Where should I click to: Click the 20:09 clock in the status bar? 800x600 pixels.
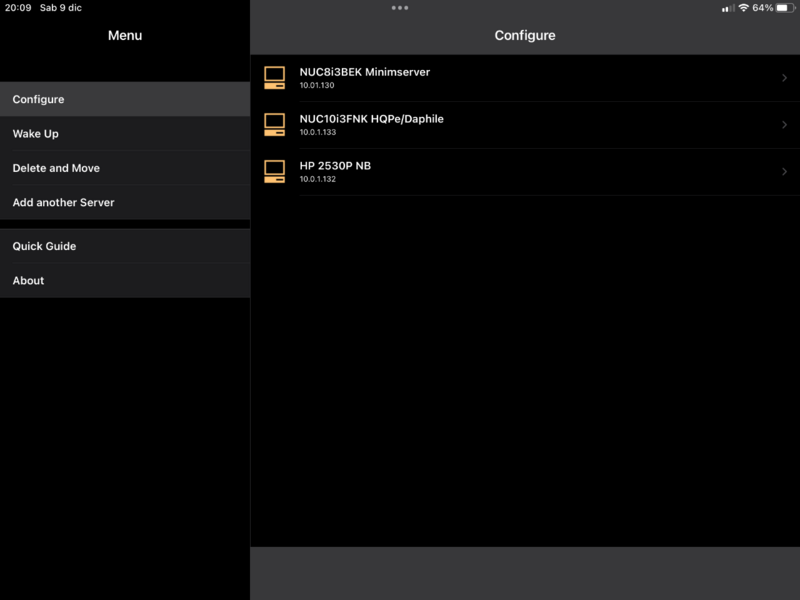[18, 8]
